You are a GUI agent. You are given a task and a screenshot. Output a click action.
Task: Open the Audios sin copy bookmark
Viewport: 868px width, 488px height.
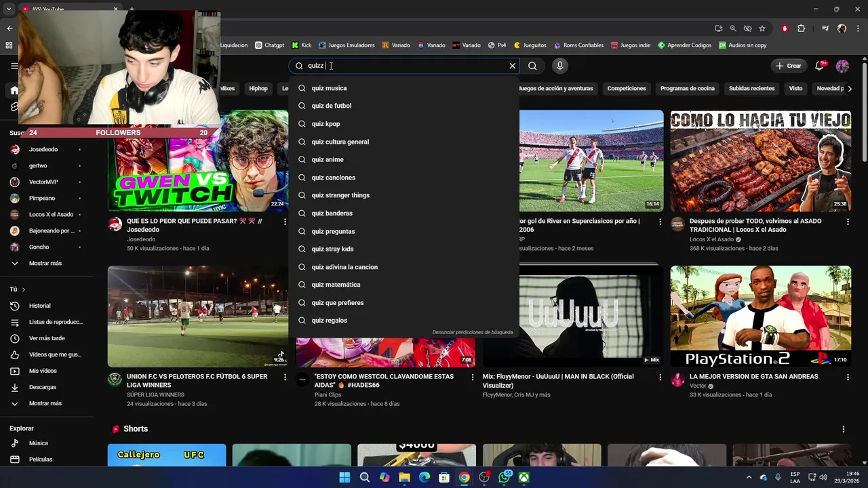(743, 45)
